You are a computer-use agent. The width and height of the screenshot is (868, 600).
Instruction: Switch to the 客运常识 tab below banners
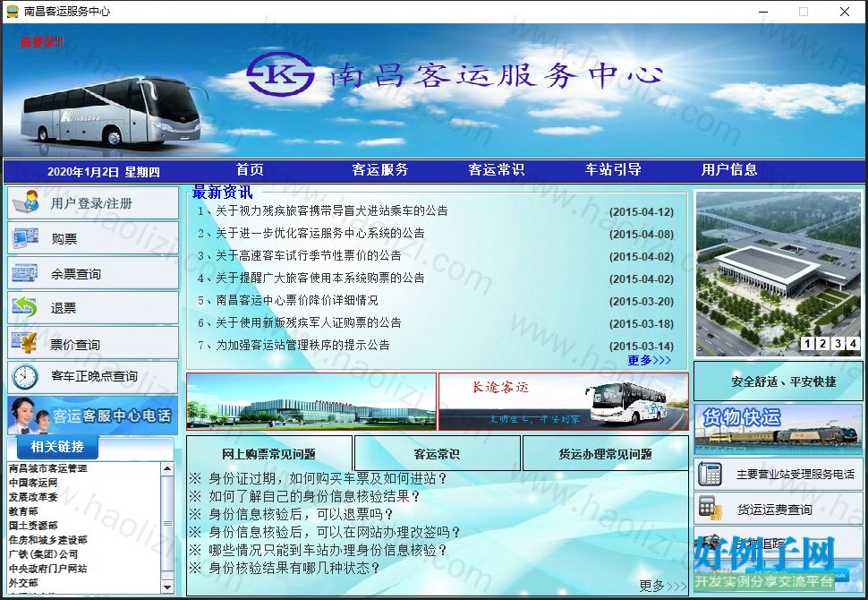tap(438, 454)
